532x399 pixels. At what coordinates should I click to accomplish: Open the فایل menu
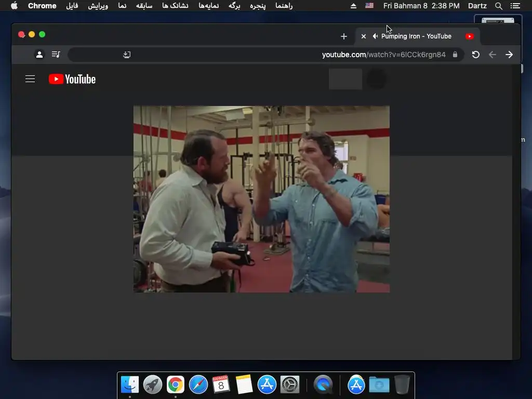[x=72, y=6]
